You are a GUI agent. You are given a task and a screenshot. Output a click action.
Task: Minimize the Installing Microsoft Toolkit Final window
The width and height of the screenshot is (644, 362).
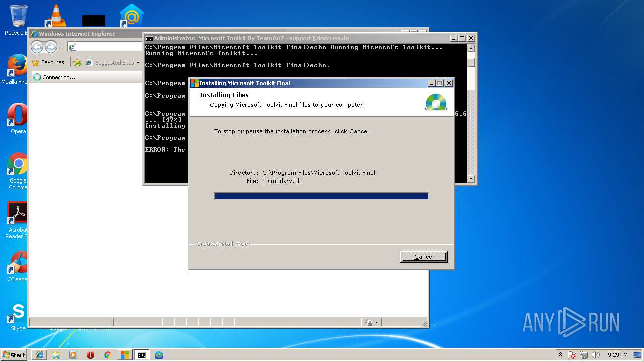pos(431,83)
